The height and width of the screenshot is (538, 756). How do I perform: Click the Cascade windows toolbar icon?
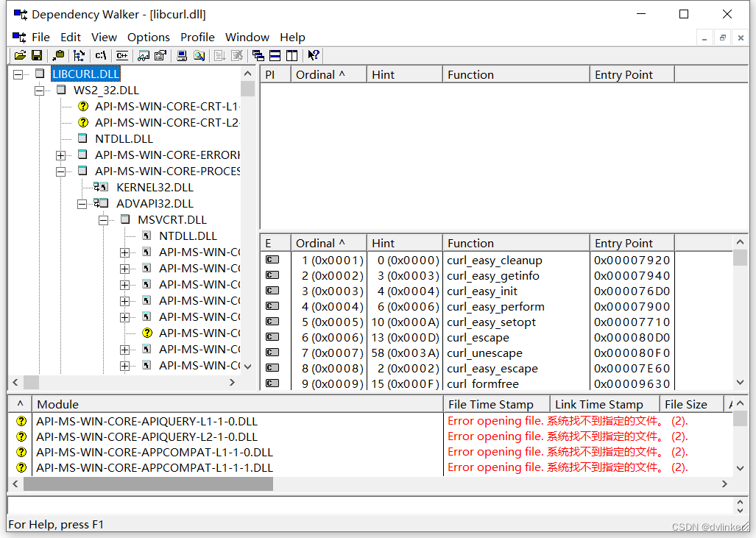click(x=258, y=55)
